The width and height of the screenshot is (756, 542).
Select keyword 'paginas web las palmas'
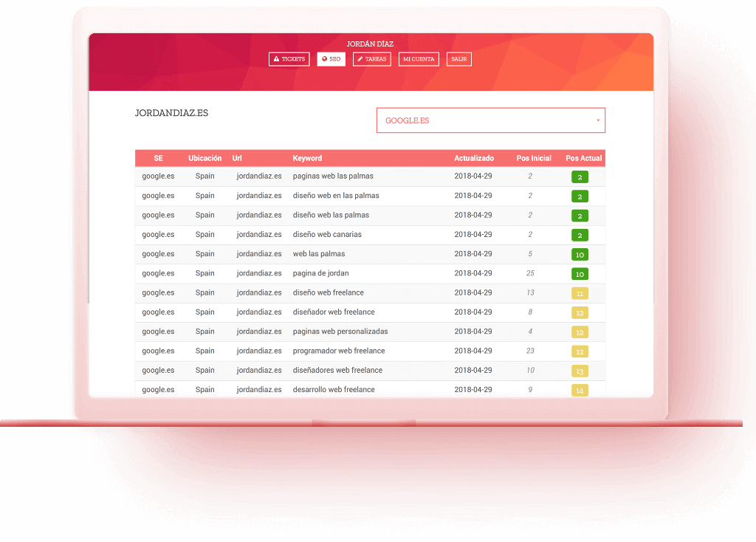(x=333, y=176)
